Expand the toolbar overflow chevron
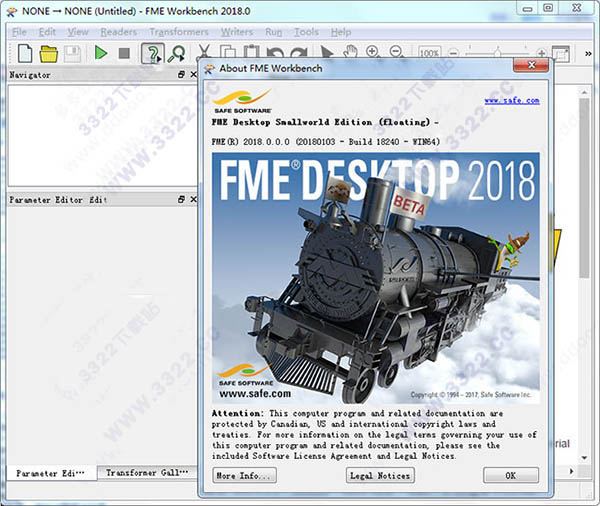The width and height of the screenshot is (600, 506). pos(589,54)
